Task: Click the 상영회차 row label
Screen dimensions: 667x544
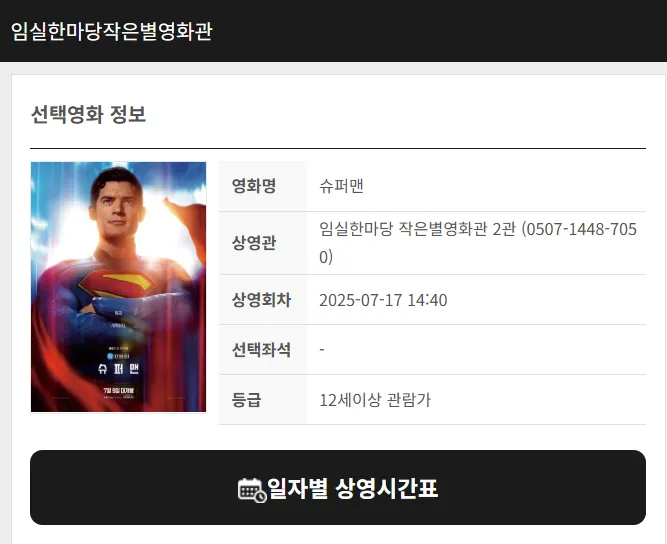Action: [x=261, y=300]
